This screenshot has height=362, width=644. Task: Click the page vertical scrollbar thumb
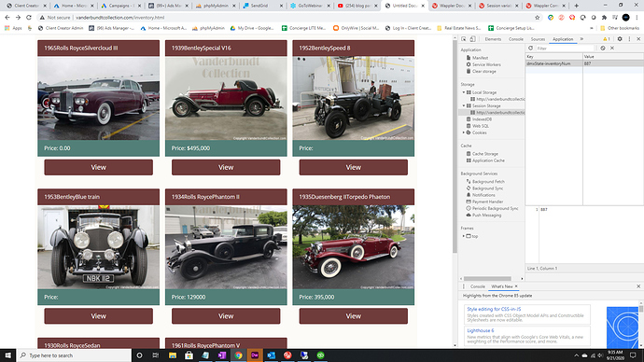pyautogui.click(x=455, y=146)
